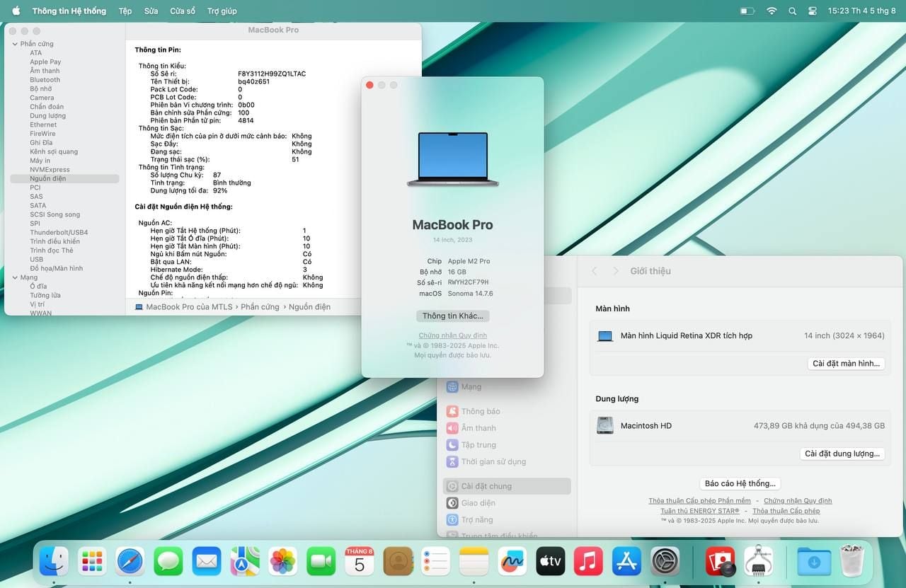Launch Maps from the Dock
Viewport: 906px width, 588px height.
(x=245, y=561)
